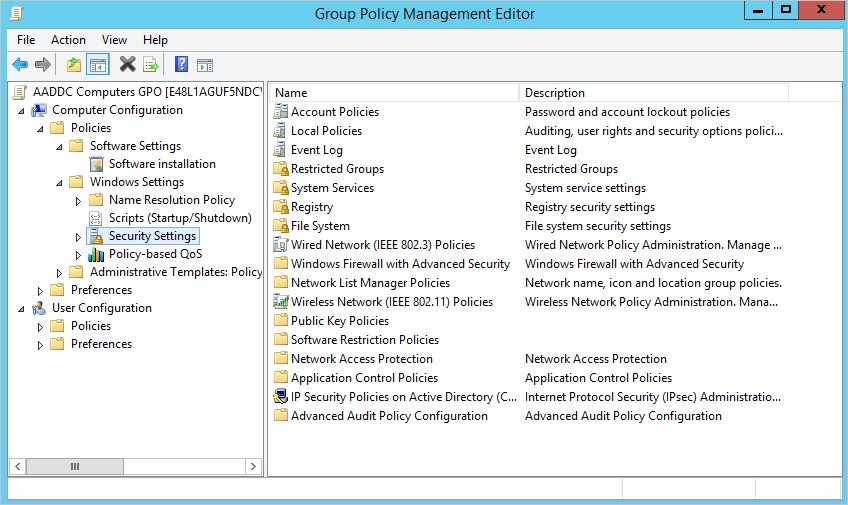Screen dimensions: 848x505
Task: Click the tree pane horizontal scrollbar right arrow
Action: tap(254, 467)
